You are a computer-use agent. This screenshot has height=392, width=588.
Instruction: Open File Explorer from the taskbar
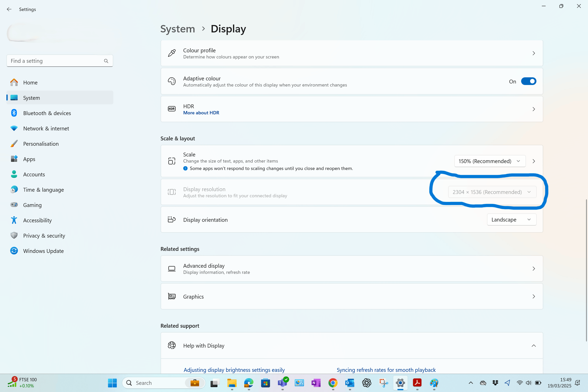[x=232, y=383]
